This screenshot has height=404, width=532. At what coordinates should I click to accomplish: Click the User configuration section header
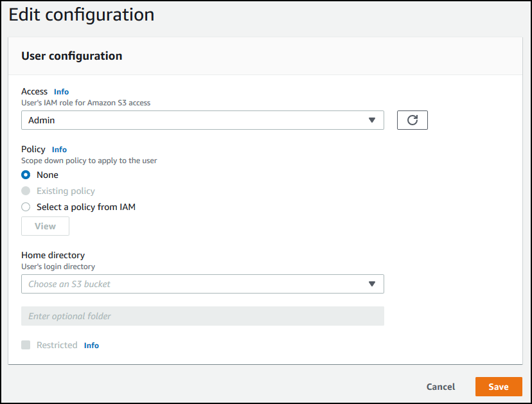point(71,56)
